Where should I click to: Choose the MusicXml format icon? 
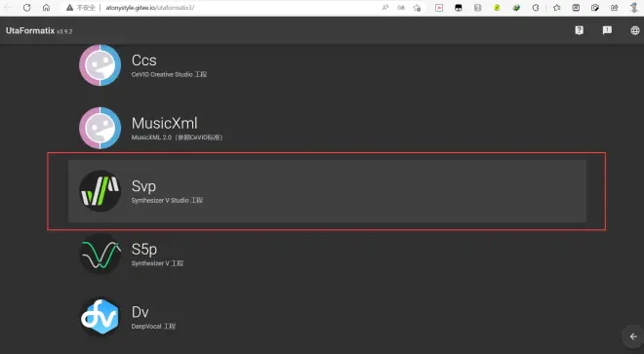point(100,128)
